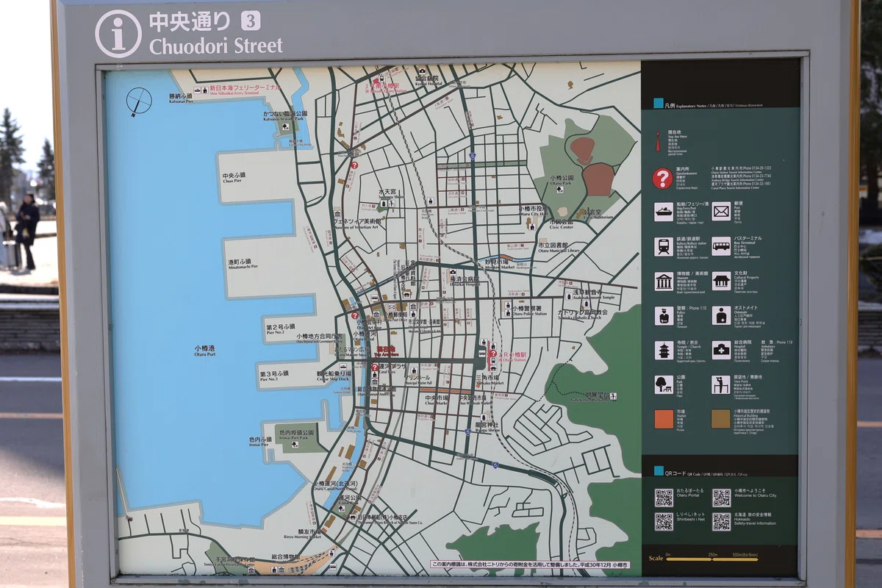Viewport: 882px width, 588px height.
Task: Select the red question-mark Information legend icon
Action: [x=662, y=179]
